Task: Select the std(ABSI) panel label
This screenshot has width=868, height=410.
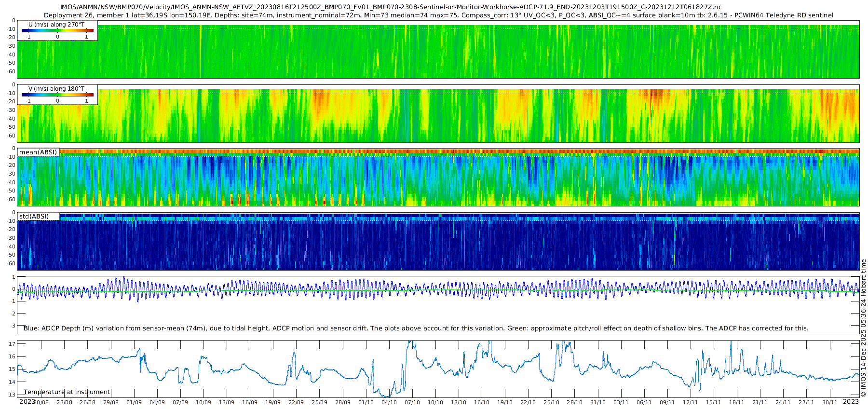Action: (34, 216)
